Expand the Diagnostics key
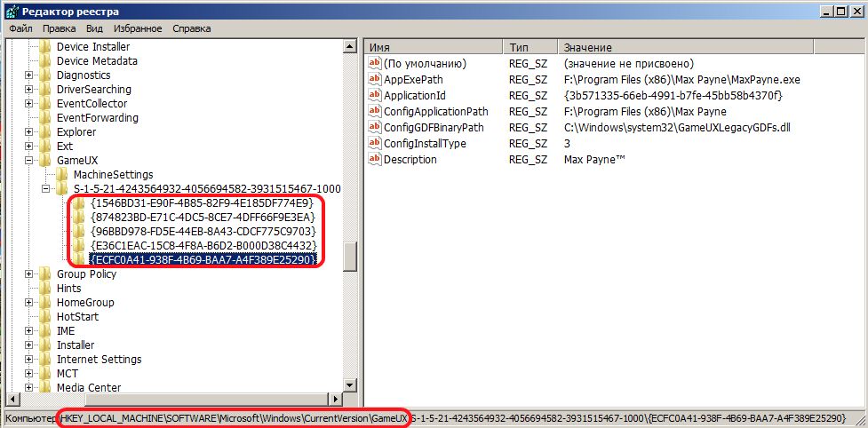868x428 pixels. coord(28,75)
